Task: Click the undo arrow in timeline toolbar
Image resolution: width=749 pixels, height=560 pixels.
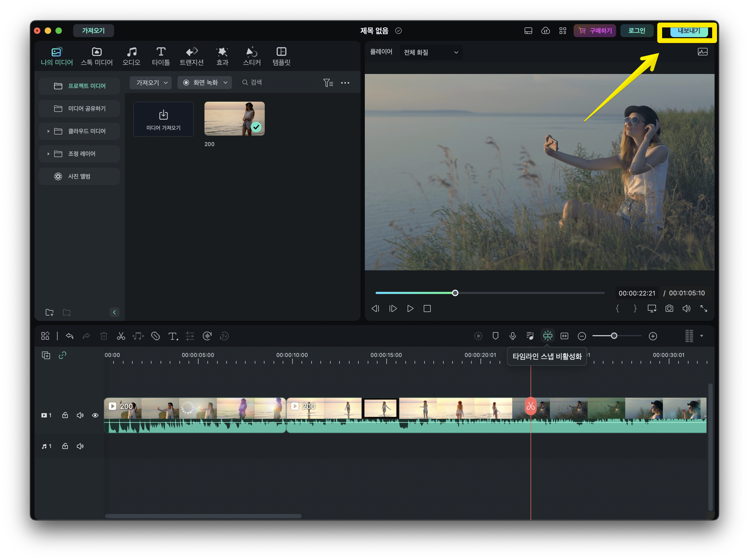Action: coord(70,336)
